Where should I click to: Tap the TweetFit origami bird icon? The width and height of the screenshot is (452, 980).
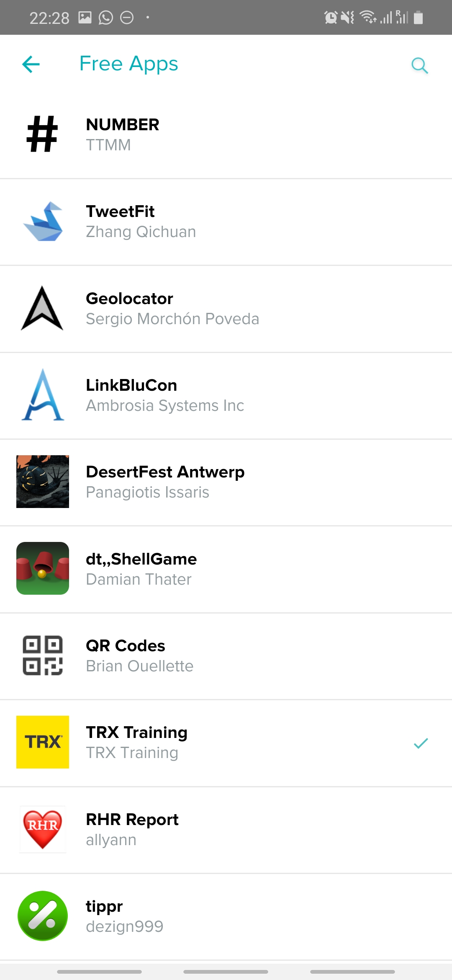click(x=43, y=222)
